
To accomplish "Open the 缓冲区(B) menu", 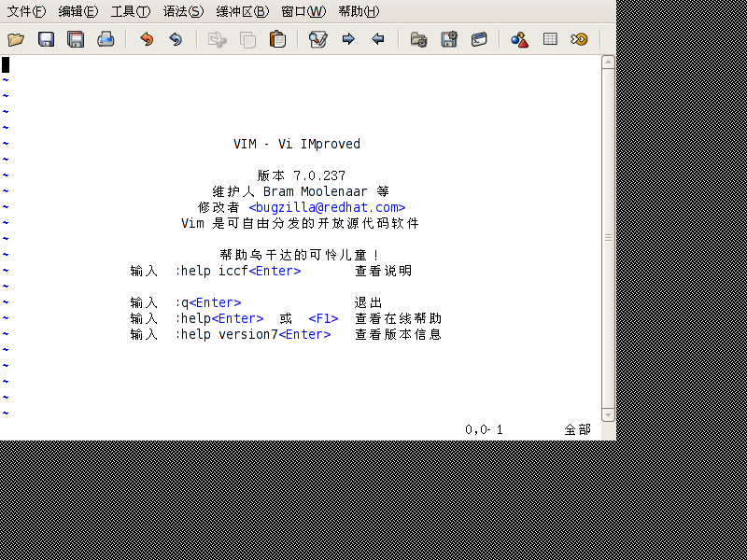I will click(x=242, y=11).
